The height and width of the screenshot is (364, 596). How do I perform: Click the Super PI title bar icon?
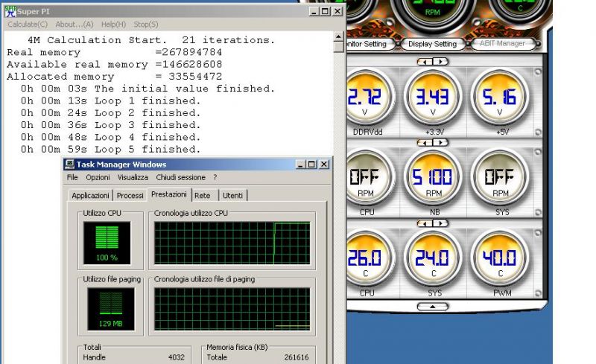pyautogui.click(x=10, y=11)
